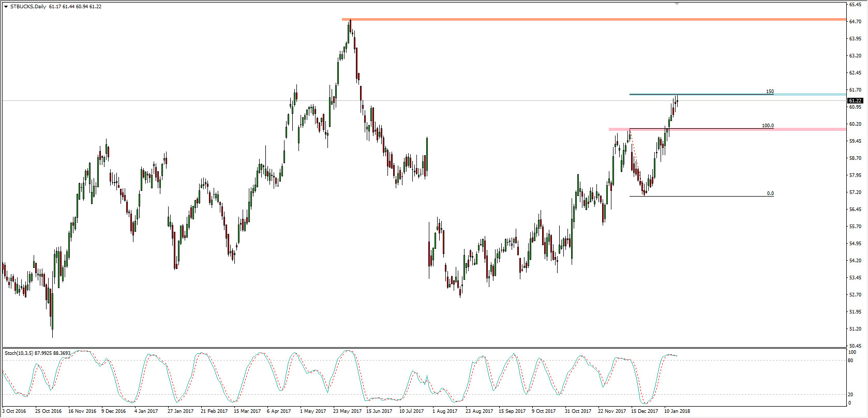Screen dimensions: 868x418
Task: Select the red dotted Fibonacci trend line
Action: (636, 163)
